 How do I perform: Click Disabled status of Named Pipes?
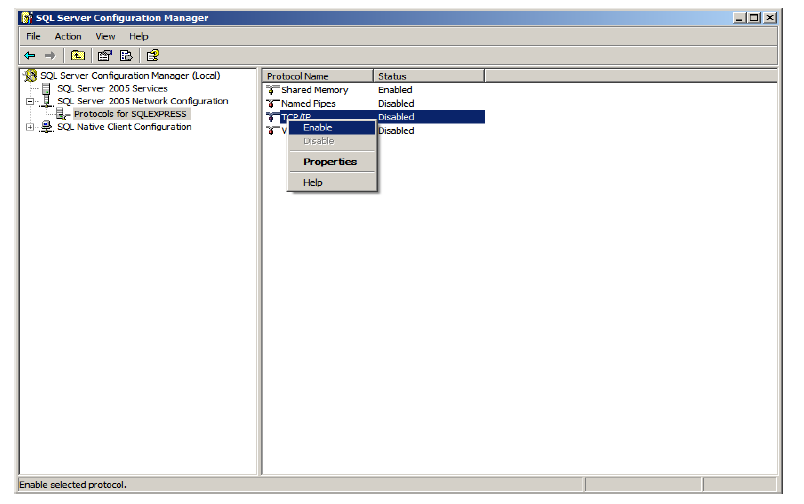click(396, 104)
